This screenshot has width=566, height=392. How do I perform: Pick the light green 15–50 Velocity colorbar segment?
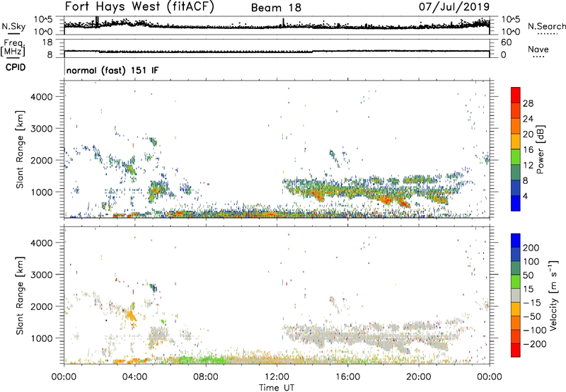[516, 282]
